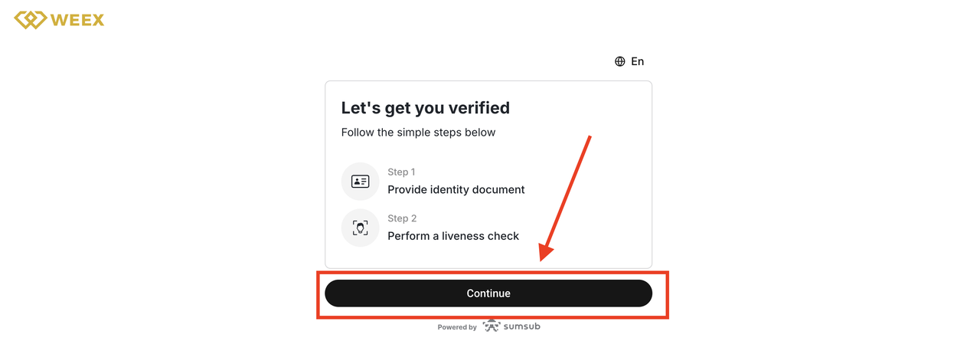
Task: Click the liveness face-scan icon
Action: coord(360,228)
